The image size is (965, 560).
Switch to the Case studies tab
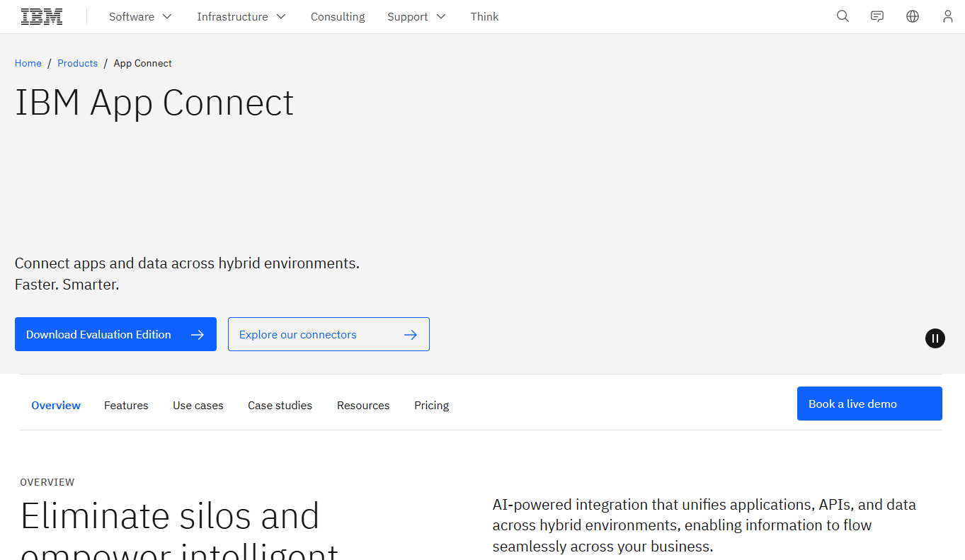click(x=280, y=406)
